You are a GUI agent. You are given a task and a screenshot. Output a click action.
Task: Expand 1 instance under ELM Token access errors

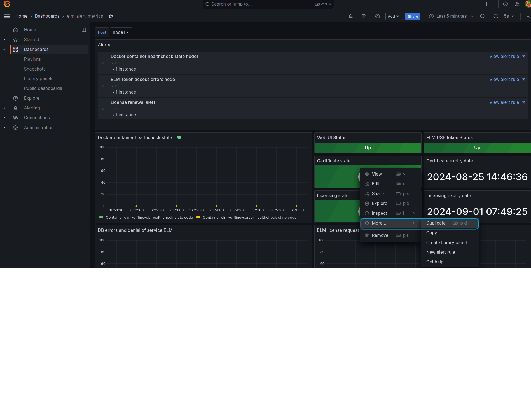(x=124, y=92)
